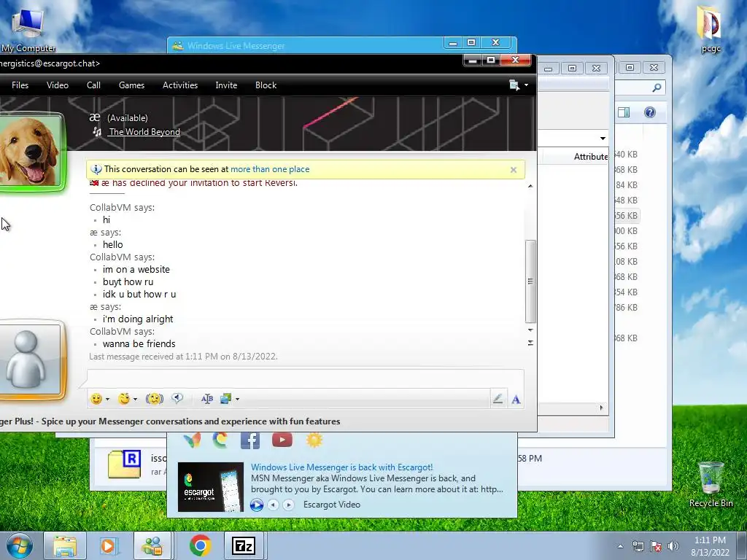Viewport: 747px width, 560px height.
Task: Open Google Chrome from taskbar
Action: [200, 545]
